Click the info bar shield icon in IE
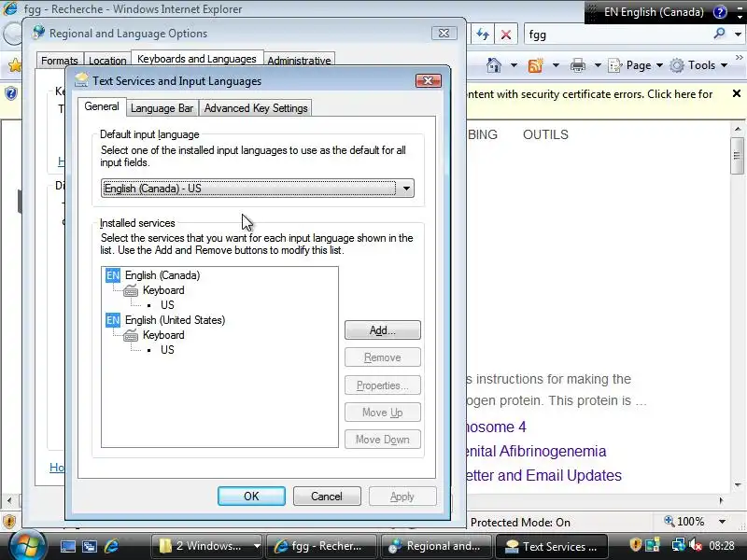 [x=11, y=93]
